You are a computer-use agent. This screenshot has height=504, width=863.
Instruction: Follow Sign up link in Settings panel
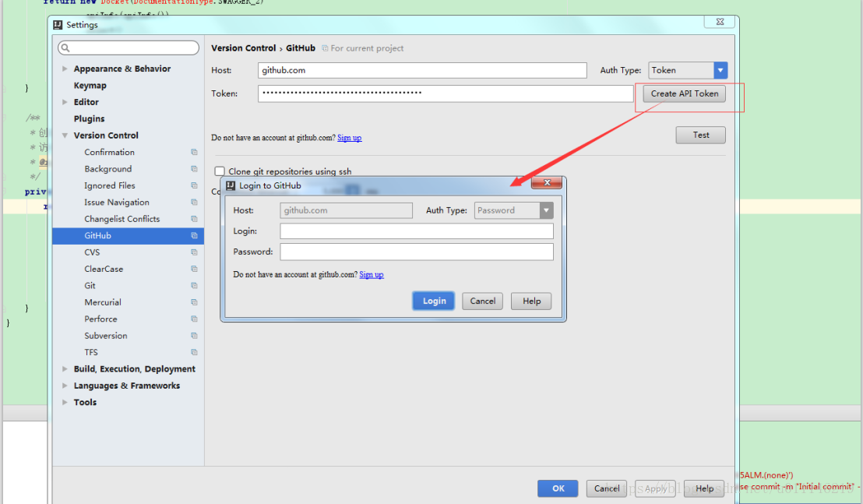tap(350, 138)
